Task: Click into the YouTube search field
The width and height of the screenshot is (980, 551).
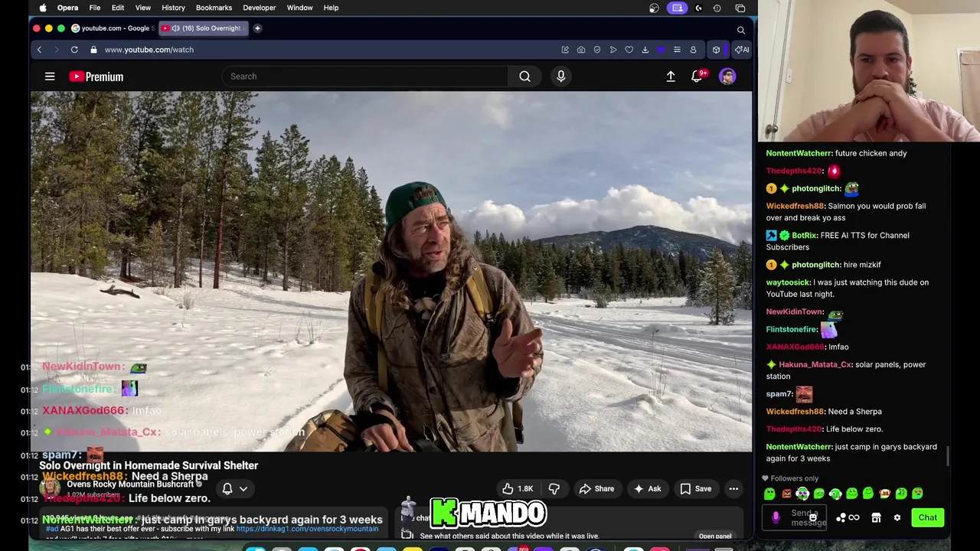Action: point(364,77)
